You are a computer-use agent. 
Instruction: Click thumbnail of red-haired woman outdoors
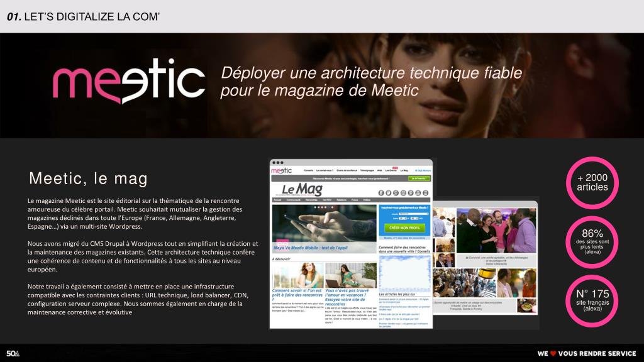tap(297, 275)
